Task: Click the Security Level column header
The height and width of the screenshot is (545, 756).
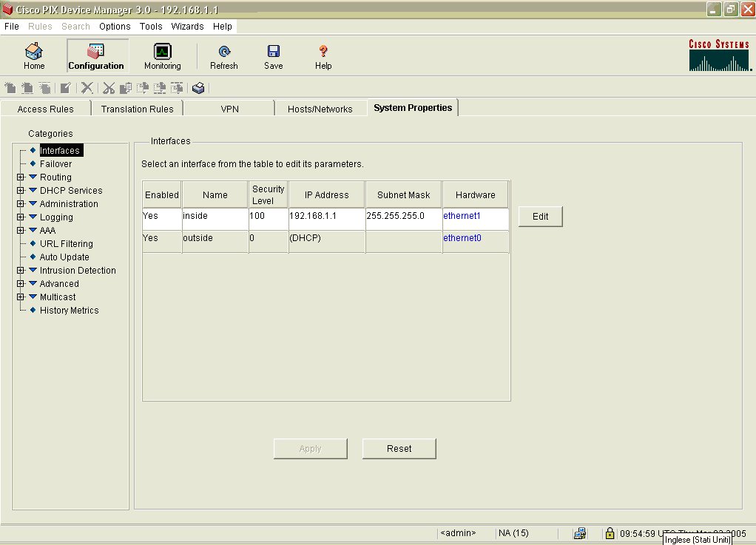Action: [268, 194]
